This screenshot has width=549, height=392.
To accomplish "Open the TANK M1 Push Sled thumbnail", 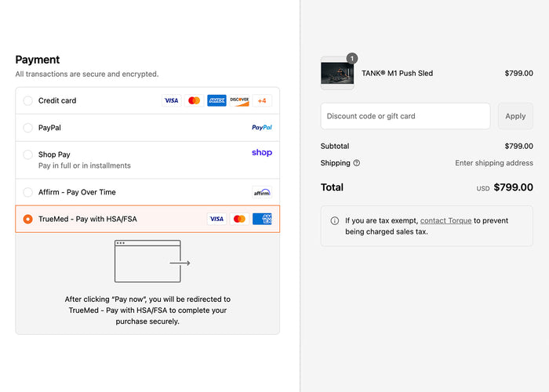I will [x=337, y=73].
